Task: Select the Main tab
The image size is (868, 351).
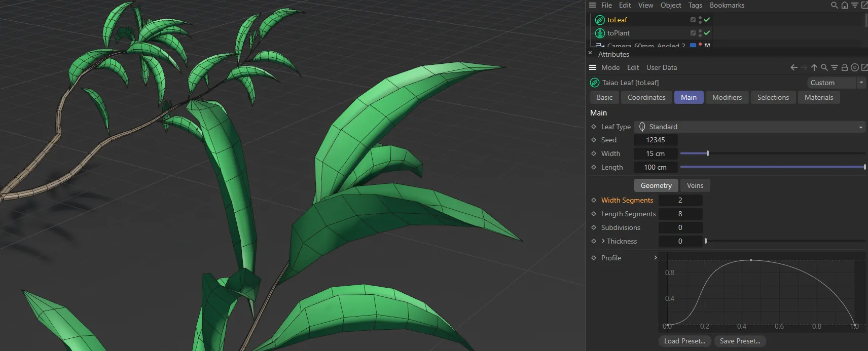Action: click(689, 97)
